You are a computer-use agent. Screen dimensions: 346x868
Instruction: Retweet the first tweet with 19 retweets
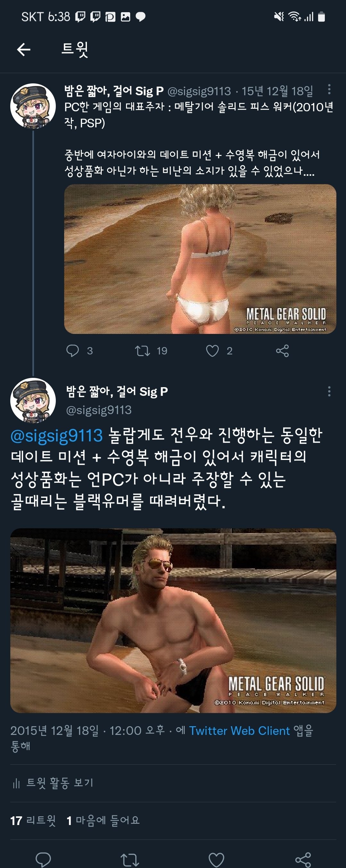[142, 351]
